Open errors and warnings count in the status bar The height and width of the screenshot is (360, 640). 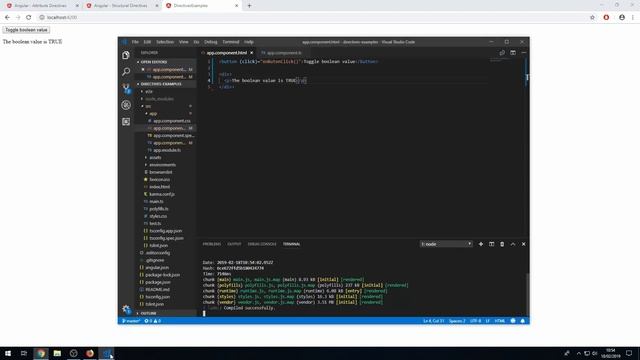(153, 321)
